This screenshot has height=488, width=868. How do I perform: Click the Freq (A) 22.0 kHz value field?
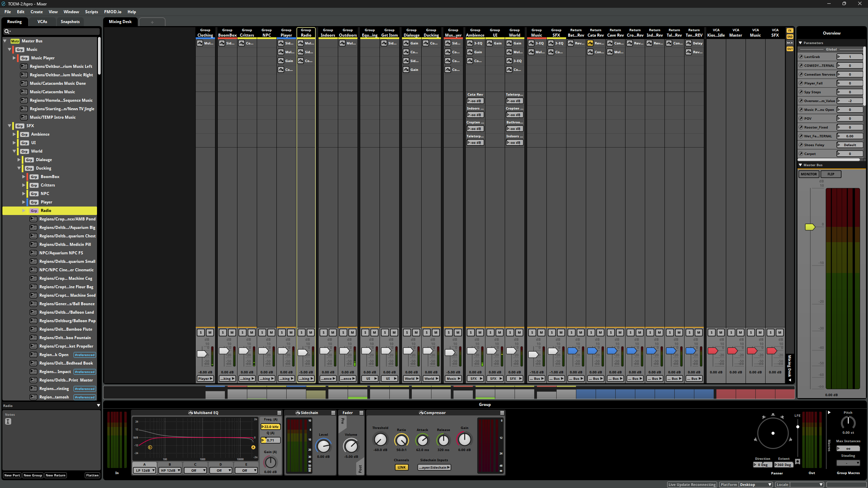tap(271, 427)
